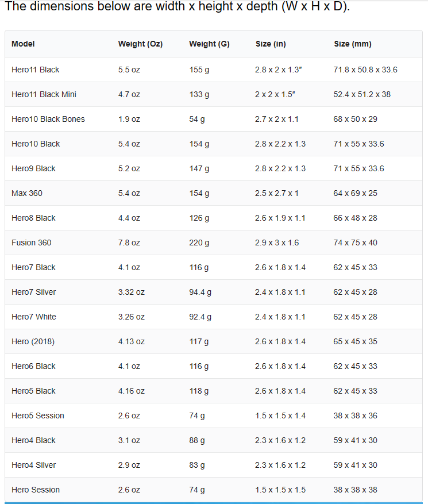Screen dimensions: 428x504
Task: Select the 65 x 45 x 35 size cell
Action: (356, 341)
